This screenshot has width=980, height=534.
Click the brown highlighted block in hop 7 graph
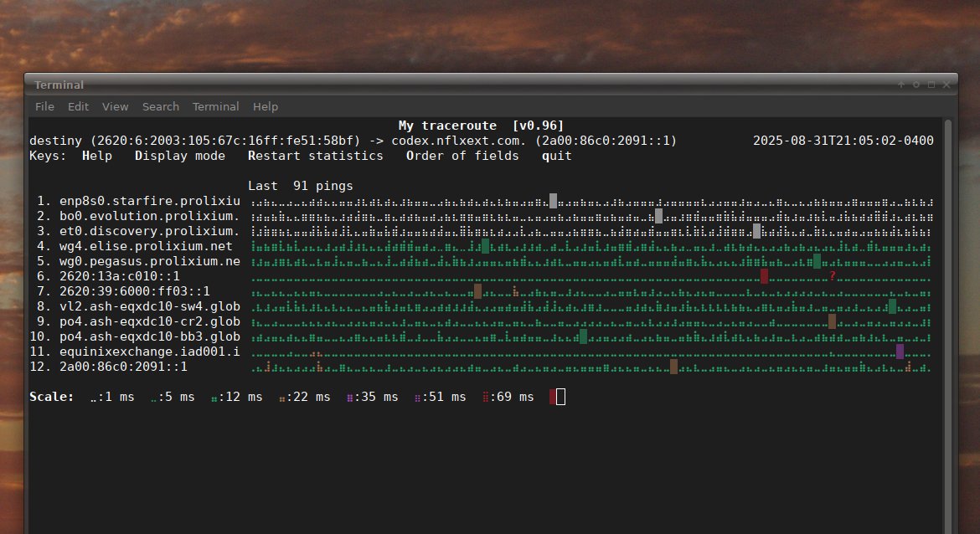[x=478, y=291]
